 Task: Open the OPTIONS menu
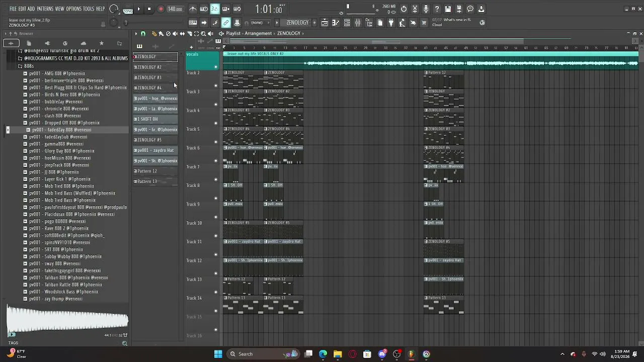(x=73, y=9)
